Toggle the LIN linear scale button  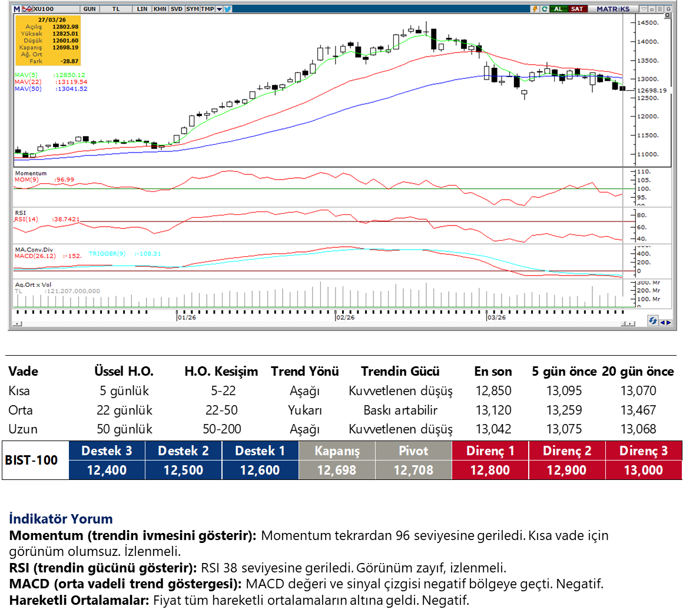[x=142, y=9]
